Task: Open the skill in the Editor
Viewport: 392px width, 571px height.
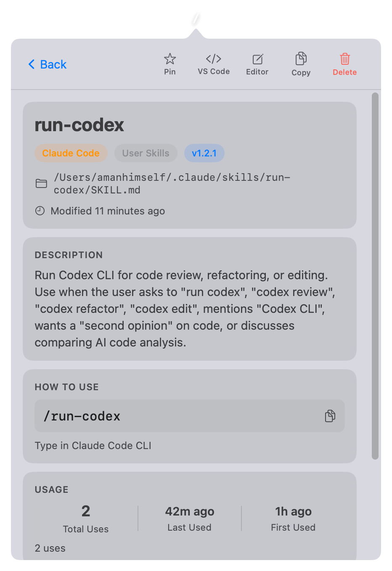Action: [x=257, y=63]
